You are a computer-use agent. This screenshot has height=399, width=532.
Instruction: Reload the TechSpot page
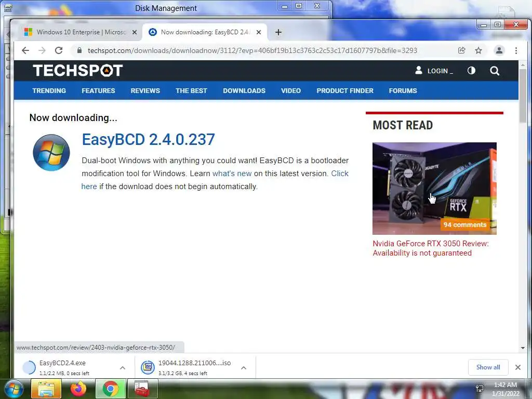(59, 50)
